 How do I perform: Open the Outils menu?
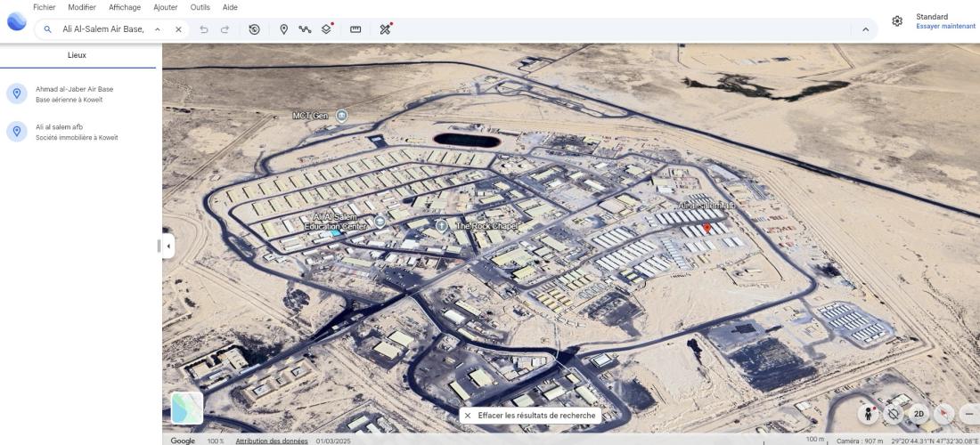click(x=200, y=7)
